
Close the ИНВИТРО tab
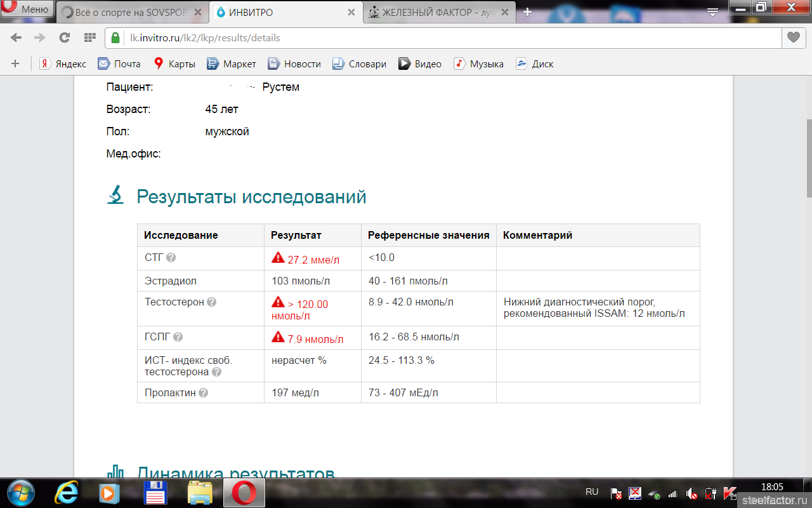351,12
